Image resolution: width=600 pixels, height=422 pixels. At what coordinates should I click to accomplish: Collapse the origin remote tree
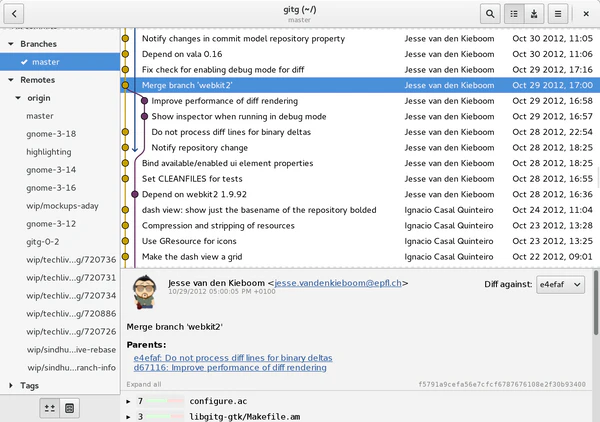tap(17, 98)
